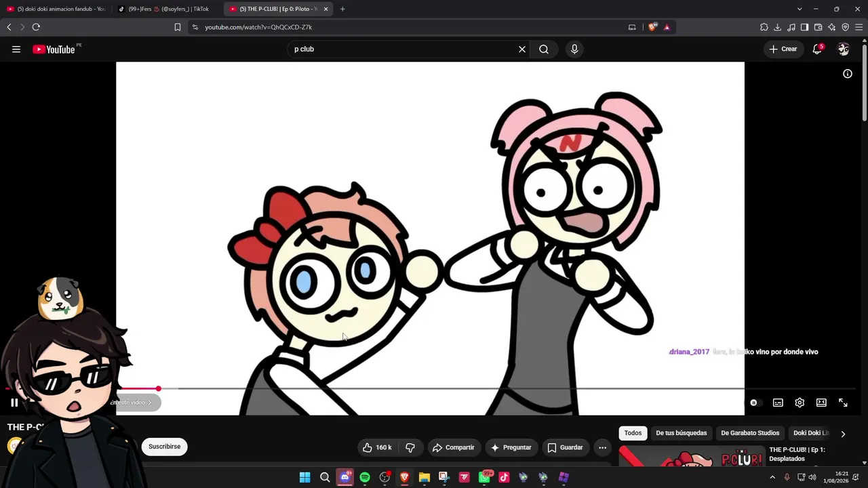The image size is (868, 488).
Task: Open the Windows Start menu
Action: (305, 477)
